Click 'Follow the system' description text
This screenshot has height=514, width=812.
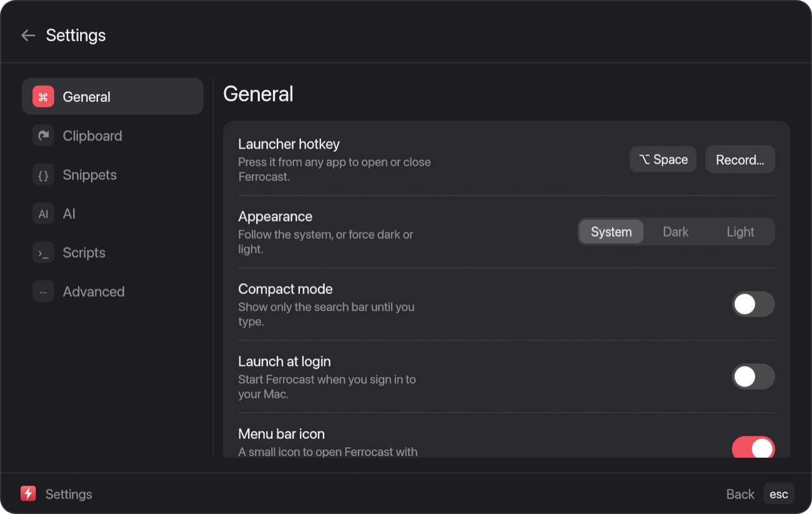[x=326, y=242]
